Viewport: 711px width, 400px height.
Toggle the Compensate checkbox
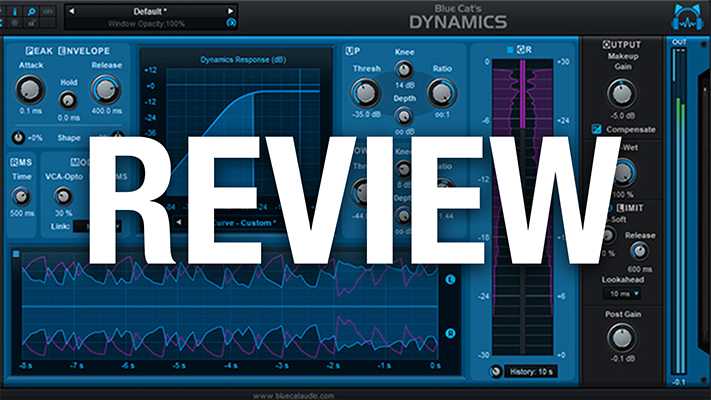[x=597, y=129]
